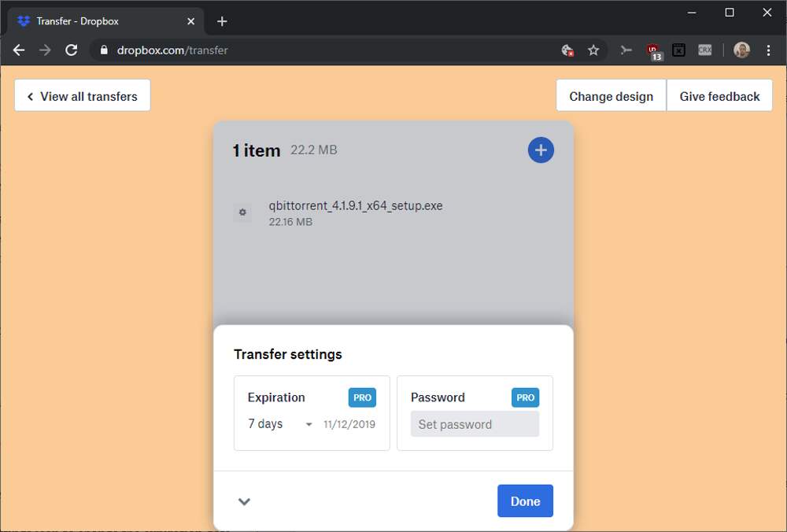787x532 pixels.
Task: Open a new browser tab
Action: click(222, 21)
